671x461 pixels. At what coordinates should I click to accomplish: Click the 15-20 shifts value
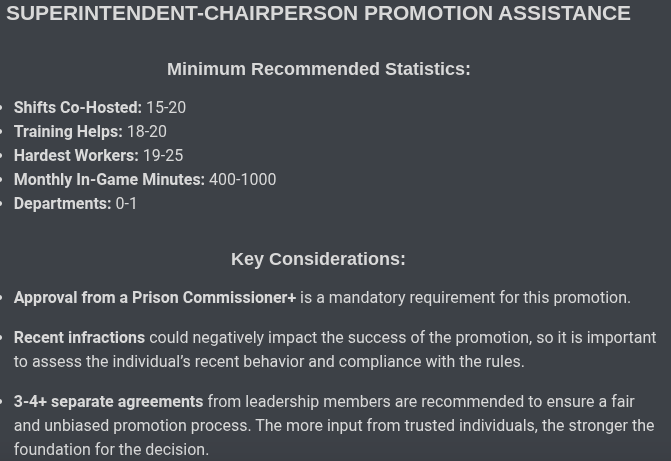pos(166,107)
